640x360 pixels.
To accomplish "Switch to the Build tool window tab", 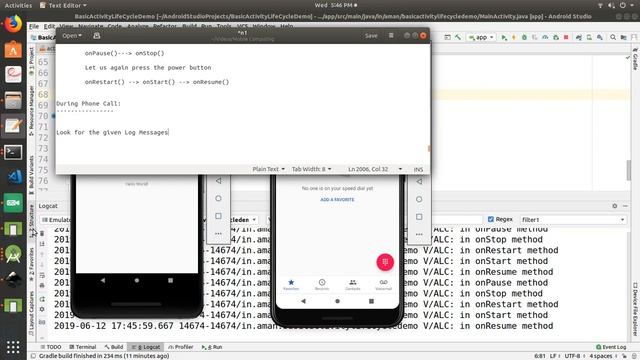I will [113, 347].
